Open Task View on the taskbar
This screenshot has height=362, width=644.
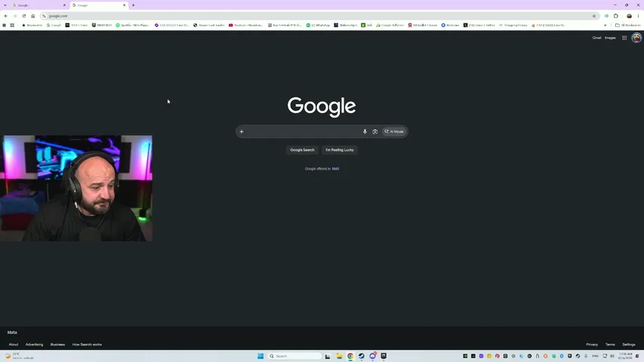point(328,356)
